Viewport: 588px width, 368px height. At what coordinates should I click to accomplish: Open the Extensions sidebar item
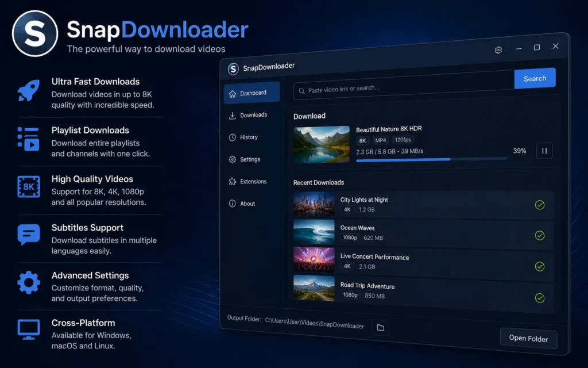tap(248, 181)
